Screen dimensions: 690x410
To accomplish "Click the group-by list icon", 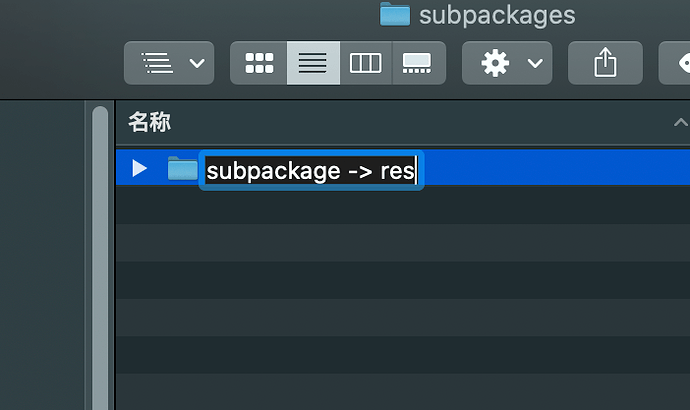I will (x=158, y=63).
